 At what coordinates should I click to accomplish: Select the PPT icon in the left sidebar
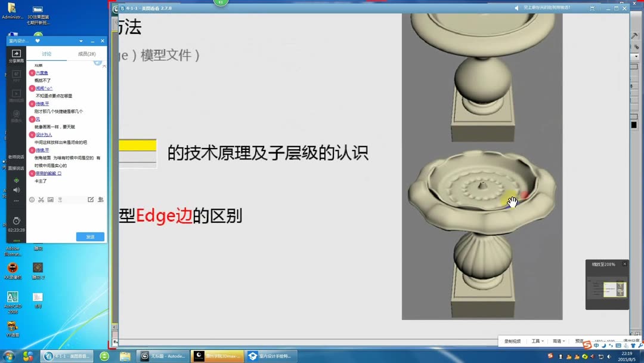(16, 74)
